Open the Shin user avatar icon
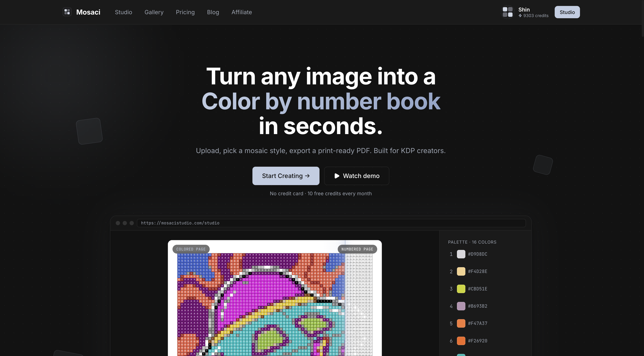The image size is (644, 356). [508, 12]
